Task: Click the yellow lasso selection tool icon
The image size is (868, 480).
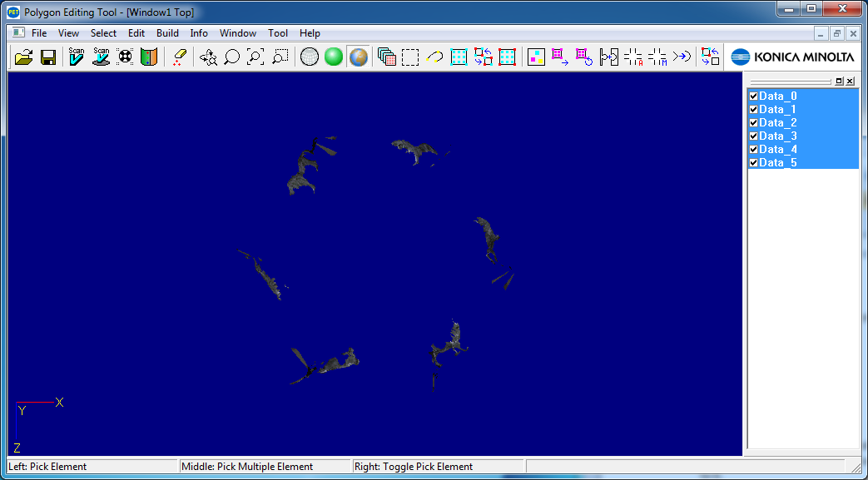Action: (434, 57)
